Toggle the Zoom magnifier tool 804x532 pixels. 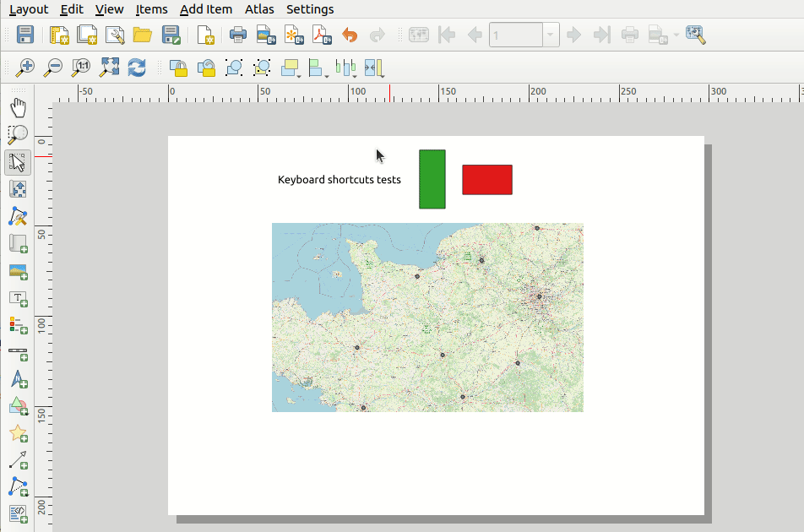[18, 134]
